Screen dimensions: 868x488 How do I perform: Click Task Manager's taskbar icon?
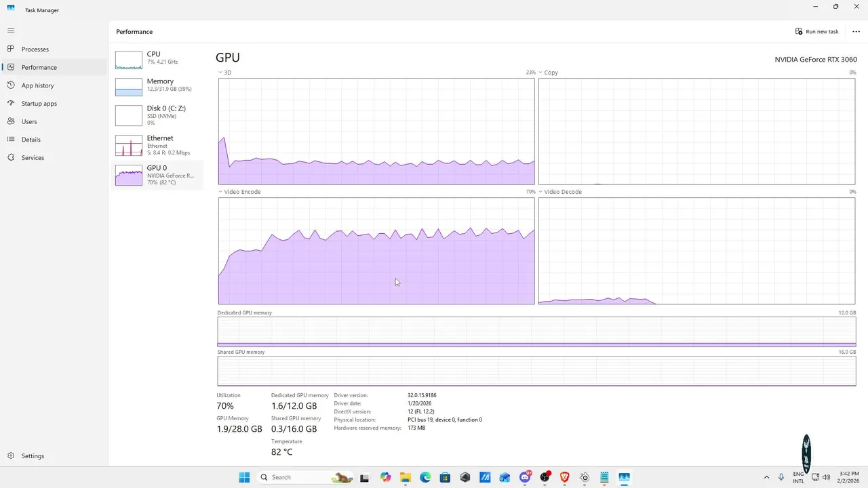624,477
